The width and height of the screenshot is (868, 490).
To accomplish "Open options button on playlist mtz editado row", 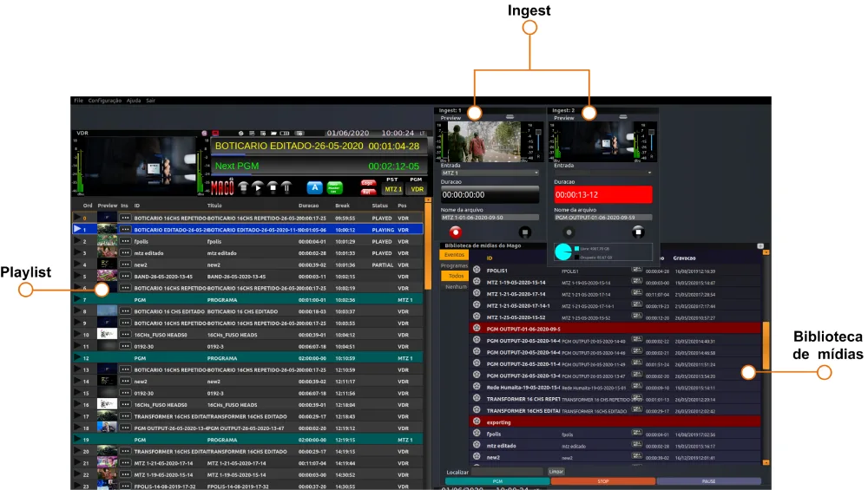I will click(126, 252).
